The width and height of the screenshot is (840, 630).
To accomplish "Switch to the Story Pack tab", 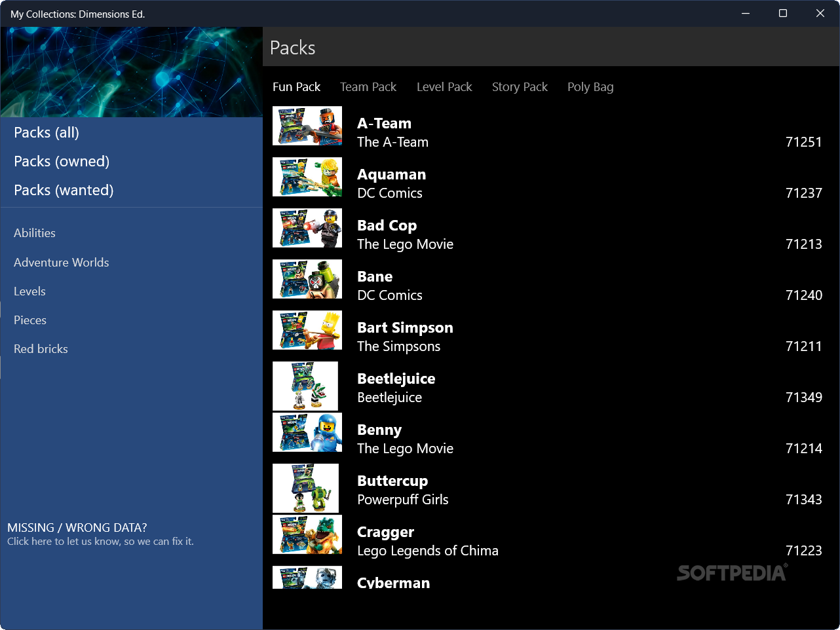I will point(520,87).
